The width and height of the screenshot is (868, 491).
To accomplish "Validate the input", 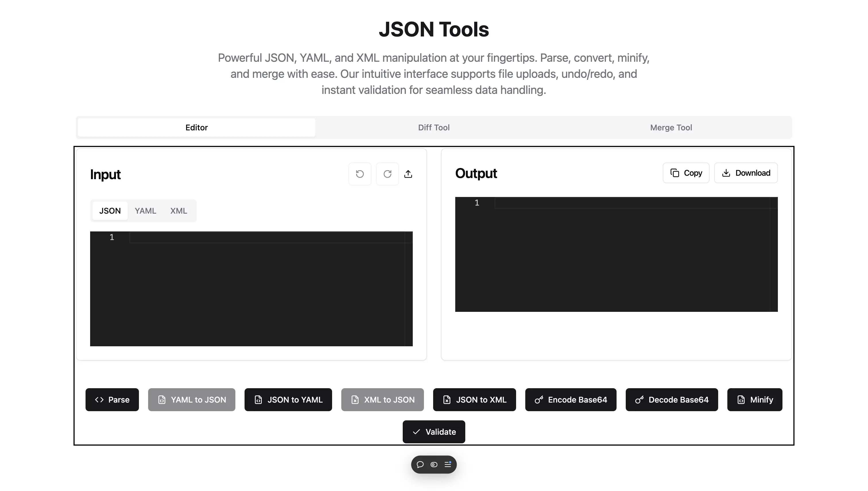I will 434,432.
